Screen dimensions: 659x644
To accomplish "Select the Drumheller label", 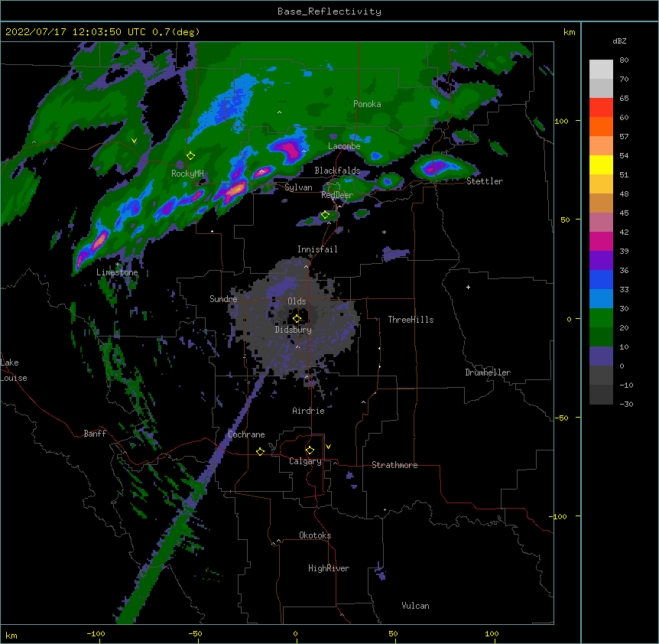I will pyautogui.click(x=488, y=372).
